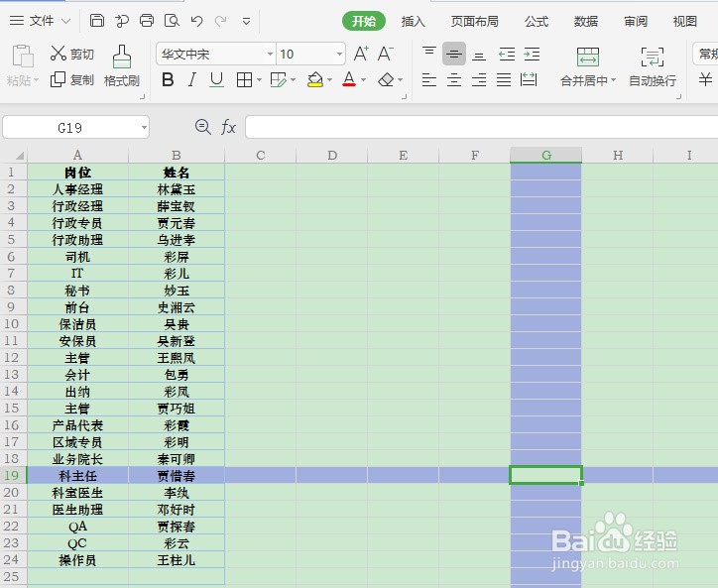Justify text alignment icon
718x588 pixels.
[504, 80]
